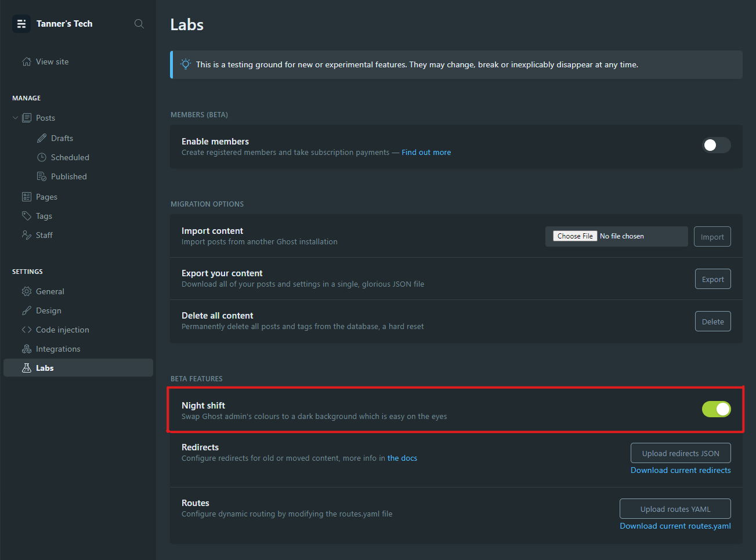The height and width of the screenshot is (560, 756).
Task: Open Integrations settings
Action: click(x=58, y=349)
